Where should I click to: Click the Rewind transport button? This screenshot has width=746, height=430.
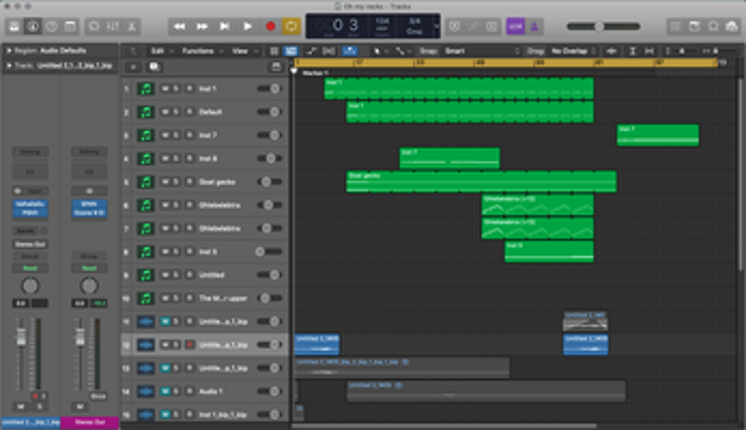click(179, 27)
